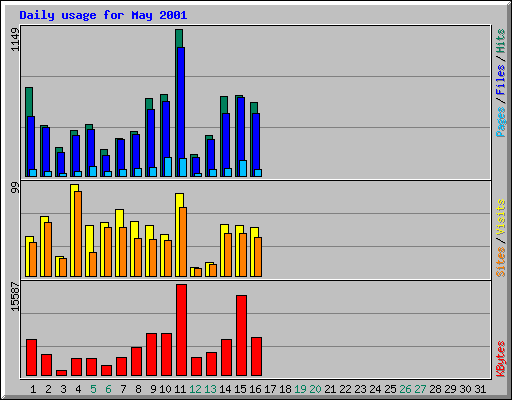512x400 pixels.
Task: Click day 4 on the x-axis
Action: pyautogui.click(x=78, y=389)
